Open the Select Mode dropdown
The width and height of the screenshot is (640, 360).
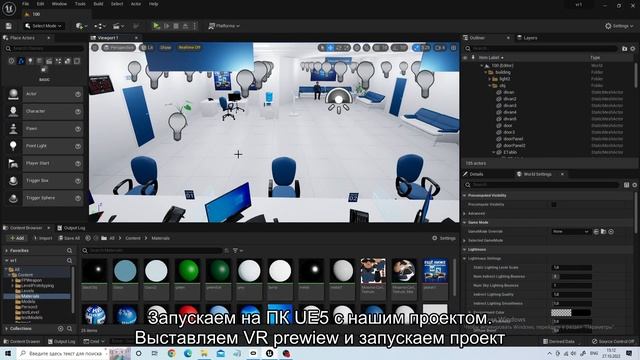point(43,26)
